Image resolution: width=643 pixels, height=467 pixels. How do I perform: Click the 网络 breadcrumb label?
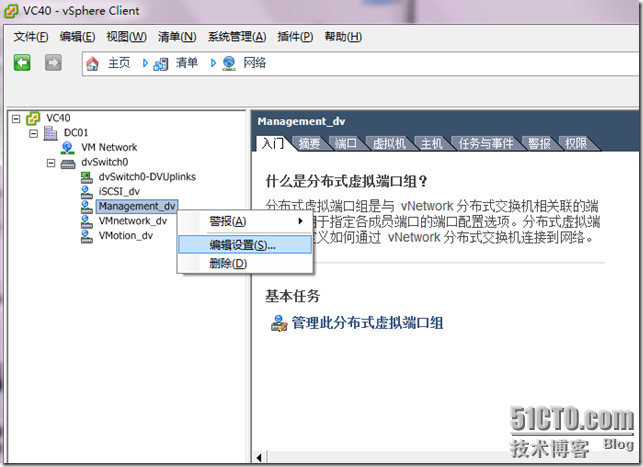(255, 63)
